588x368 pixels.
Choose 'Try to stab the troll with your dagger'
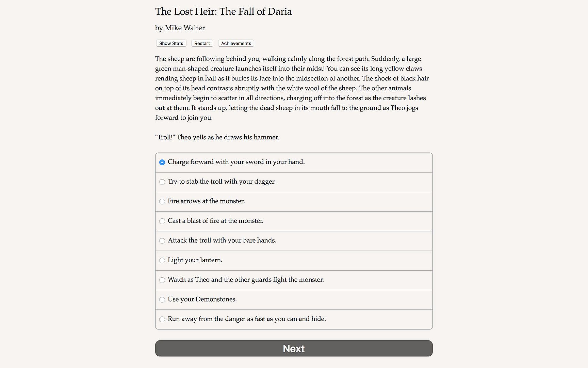point(162,182)
